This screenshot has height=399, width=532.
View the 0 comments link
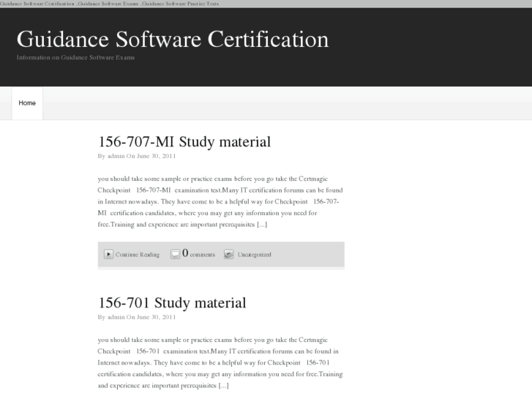(198, 253)
